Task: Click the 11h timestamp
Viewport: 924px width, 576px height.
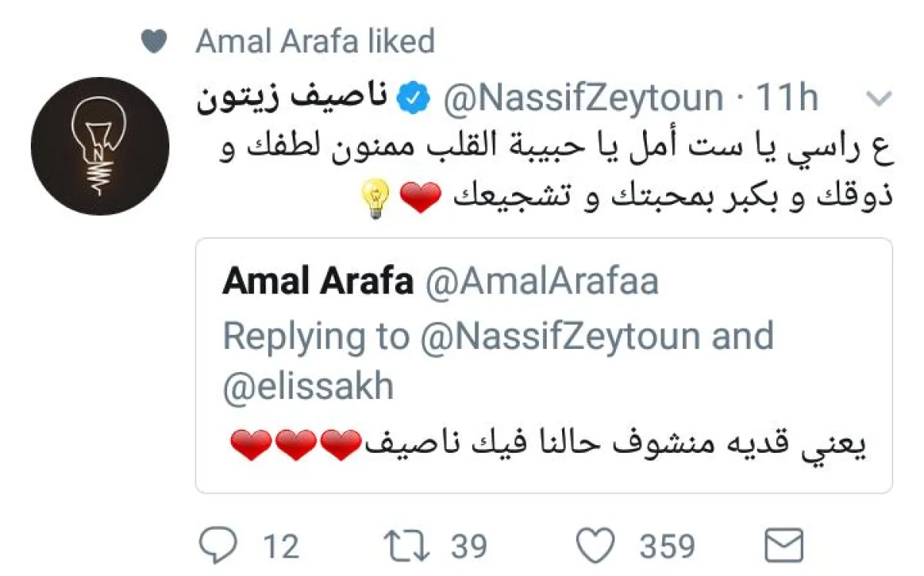Action: click(x=786, y=99)
